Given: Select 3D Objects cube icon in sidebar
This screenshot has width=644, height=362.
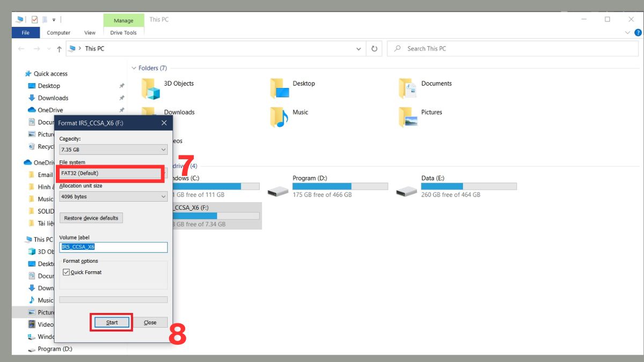Looking at the screenshot, I should click(x=32, y=252).
